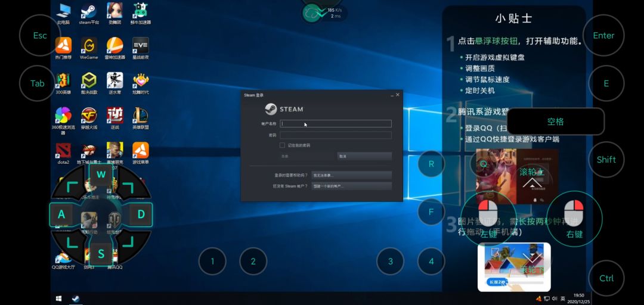Image resolution: width=644 pixels, height=305 pixels.
Task: Tap the down-right diagonal D-pad segment
Action: [129, 242]
